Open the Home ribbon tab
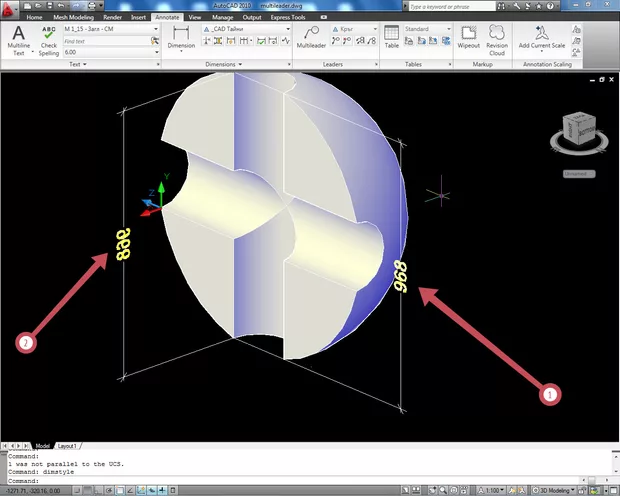The width and height of the screenshot is (620, 496). pos(34,17)
